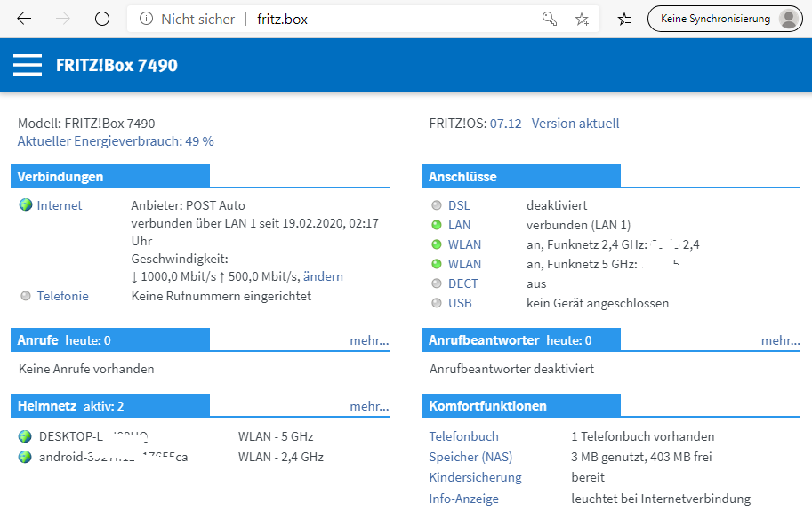
Task: Add this page to favorites via the star
Action: [582, 20]
